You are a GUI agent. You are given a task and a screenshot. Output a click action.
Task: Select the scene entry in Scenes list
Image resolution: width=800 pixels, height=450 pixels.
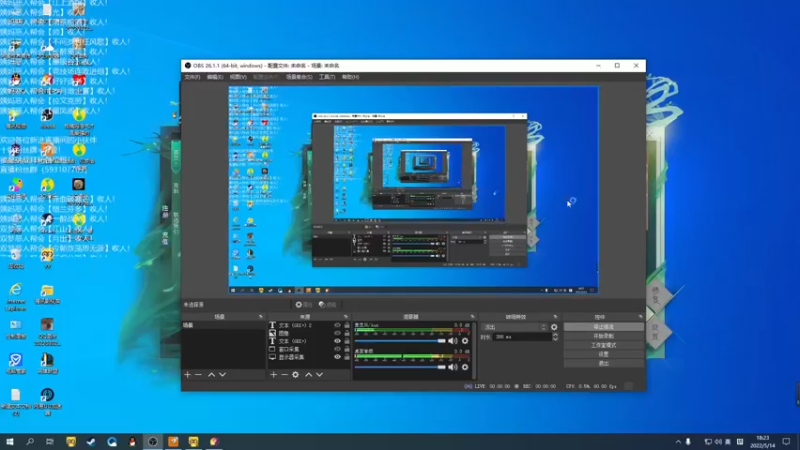(223, 325)
